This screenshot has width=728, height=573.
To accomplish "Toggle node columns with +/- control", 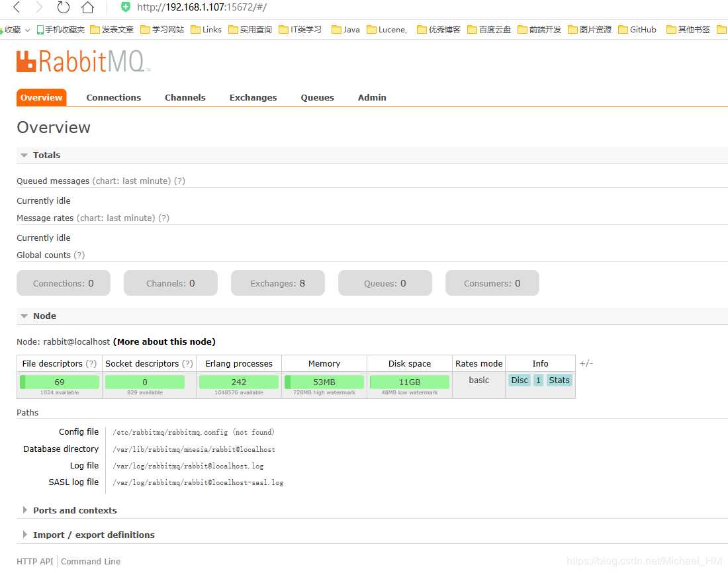I will pyautogui.click(x=586, y=363).
